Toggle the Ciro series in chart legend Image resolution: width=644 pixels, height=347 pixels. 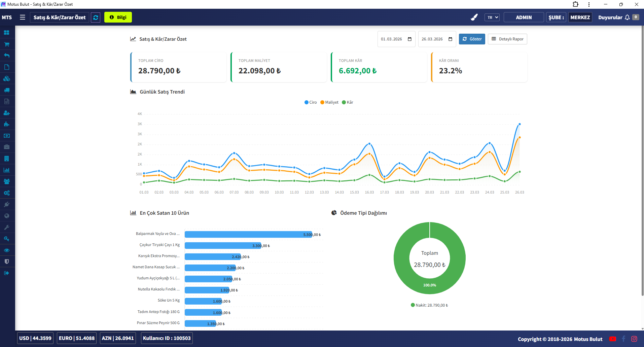point(310,102)
